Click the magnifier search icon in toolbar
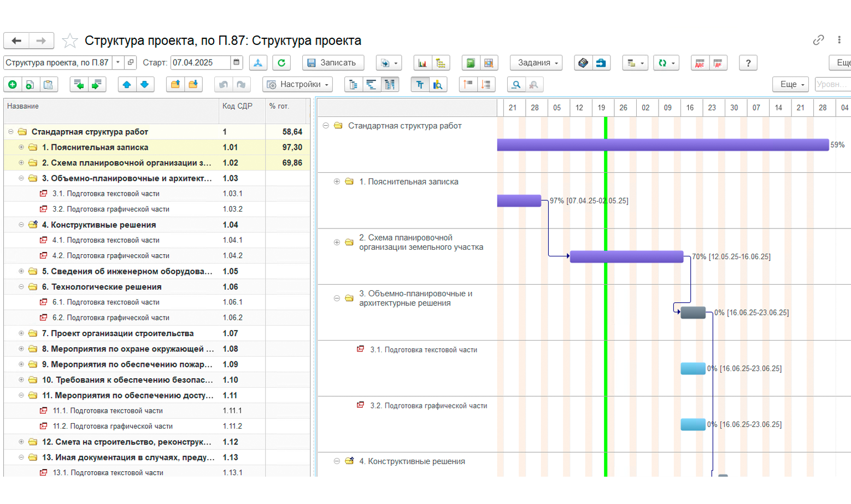 coord(516,85)
